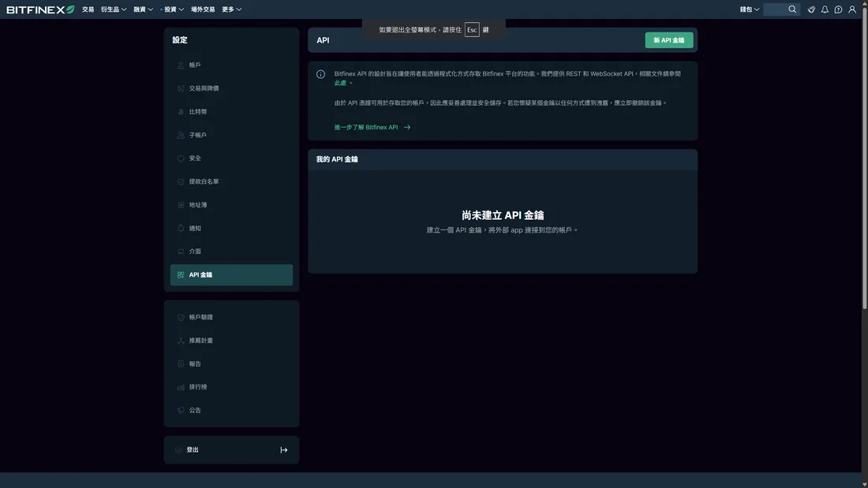Open the 排行榜 leaderboard
The height and width of the screenshot is (488, 868).
[x=231, y=387]
